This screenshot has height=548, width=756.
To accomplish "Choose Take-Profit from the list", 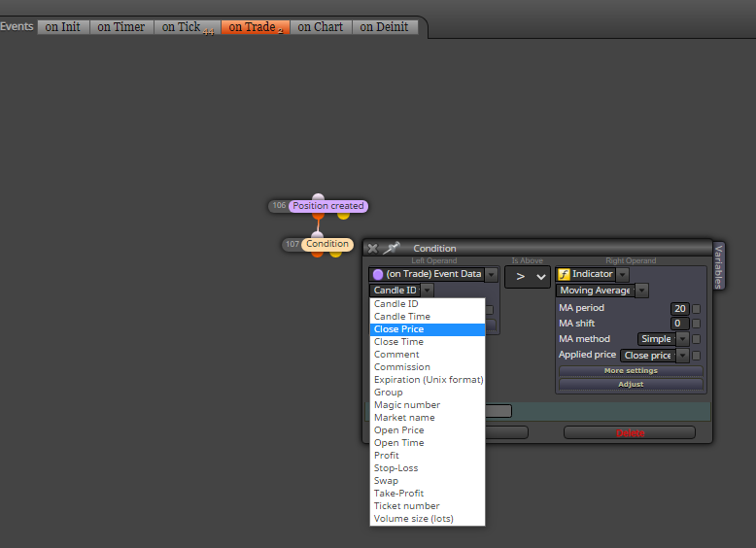I will click(x=428, y=494).
